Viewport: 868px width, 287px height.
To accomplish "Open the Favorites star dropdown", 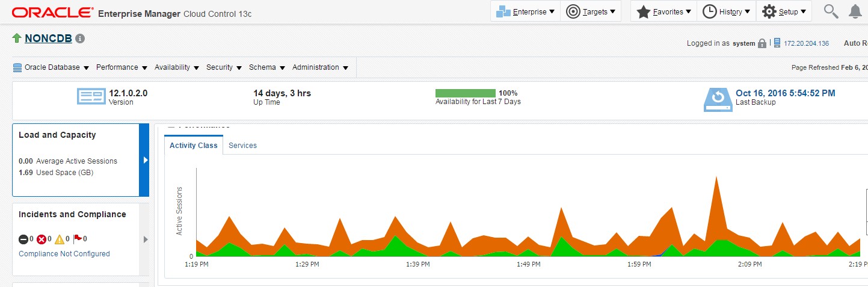I will [x=663, y=11].
